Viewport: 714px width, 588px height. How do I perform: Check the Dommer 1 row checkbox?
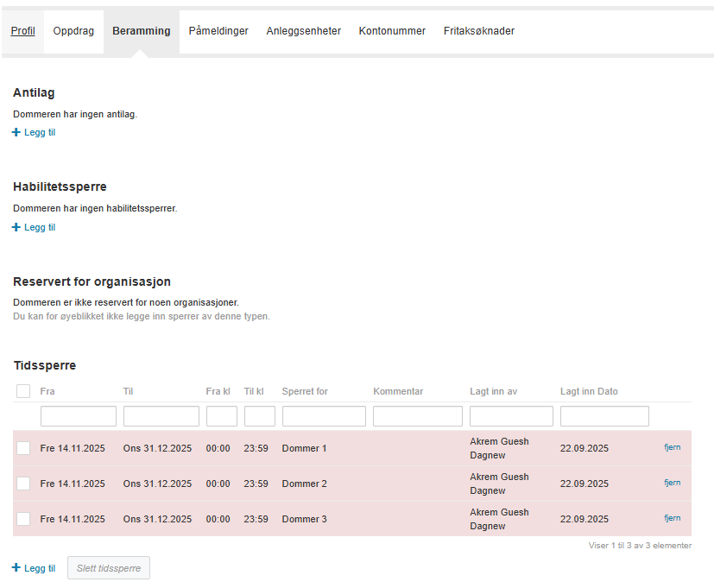[x=23, y=448]
